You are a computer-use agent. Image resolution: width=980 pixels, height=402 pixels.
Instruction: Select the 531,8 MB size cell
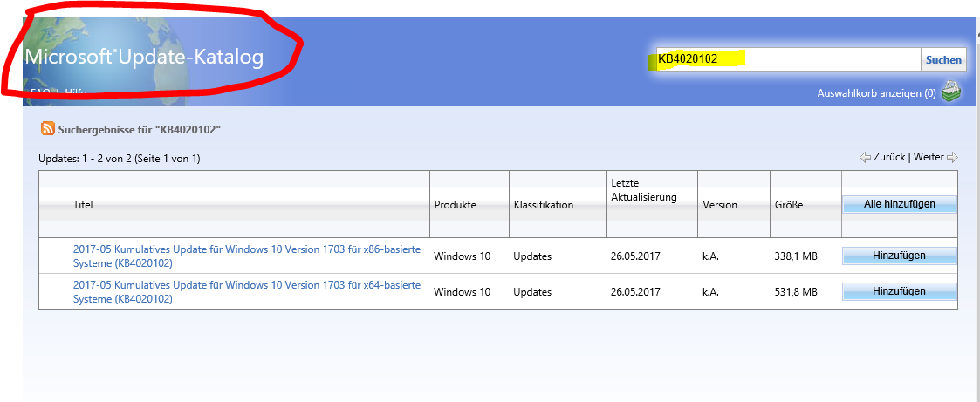(x=796, y=291)
